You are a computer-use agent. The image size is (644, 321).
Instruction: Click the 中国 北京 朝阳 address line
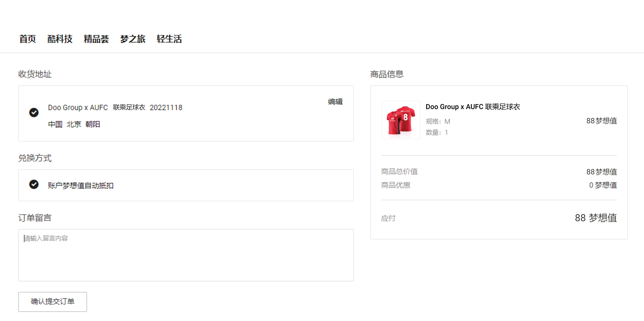(x=74, y=124)
